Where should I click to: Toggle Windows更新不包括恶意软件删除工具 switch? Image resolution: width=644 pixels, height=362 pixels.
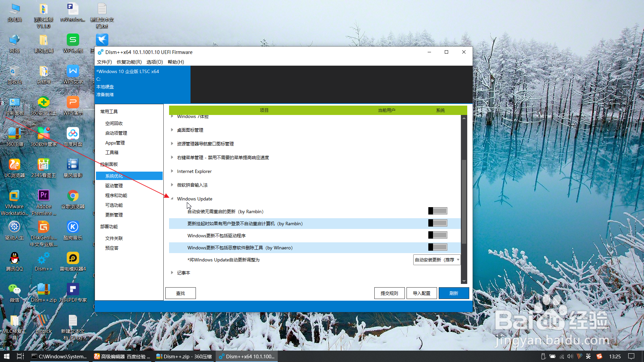point(438,247)
